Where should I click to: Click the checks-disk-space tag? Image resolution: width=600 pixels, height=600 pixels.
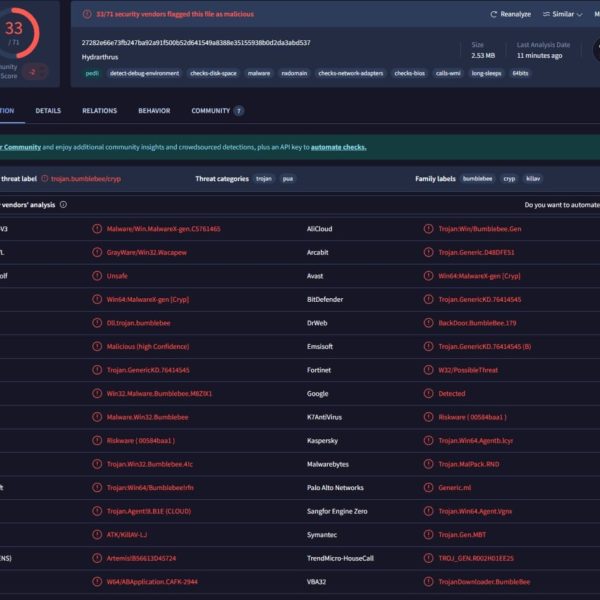click(213, 73)
